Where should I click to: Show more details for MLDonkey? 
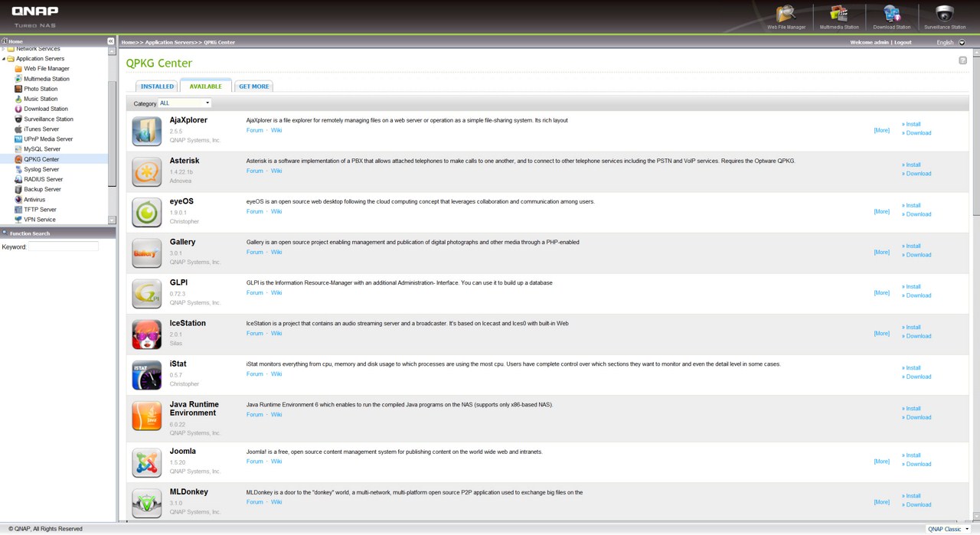[882, 502]
